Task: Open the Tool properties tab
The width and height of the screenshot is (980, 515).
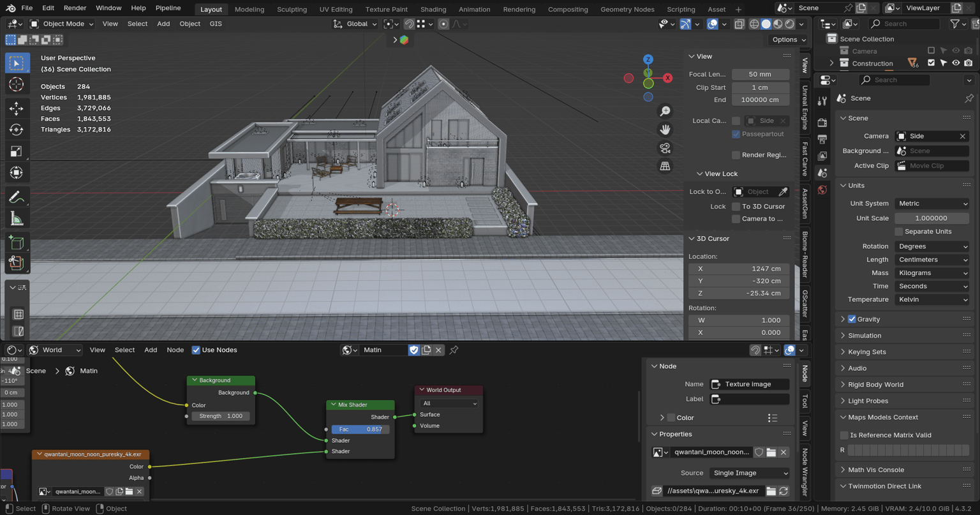Action: tap(822, 101)
